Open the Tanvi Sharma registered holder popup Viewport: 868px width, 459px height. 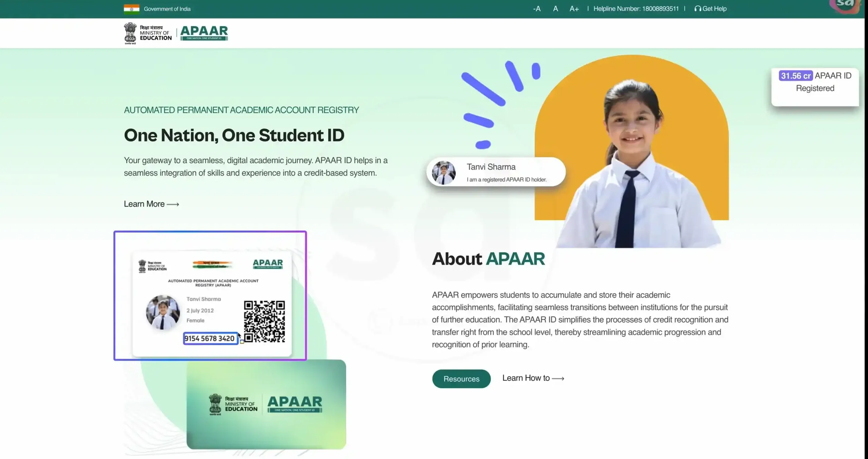point(496,172)
